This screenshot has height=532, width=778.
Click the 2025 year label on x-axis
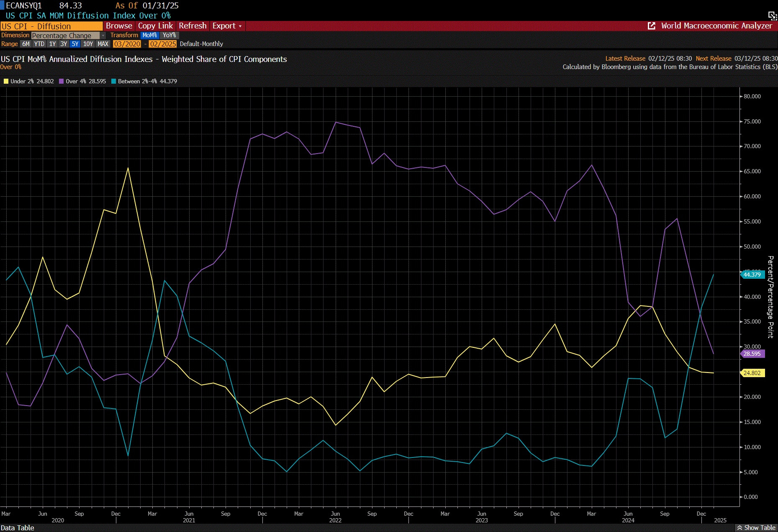click(720, 520)
